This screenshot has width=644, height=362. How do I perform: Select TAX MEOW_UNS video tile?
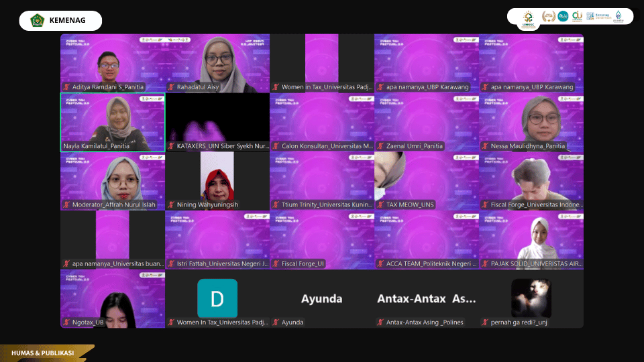pos(427,181)
